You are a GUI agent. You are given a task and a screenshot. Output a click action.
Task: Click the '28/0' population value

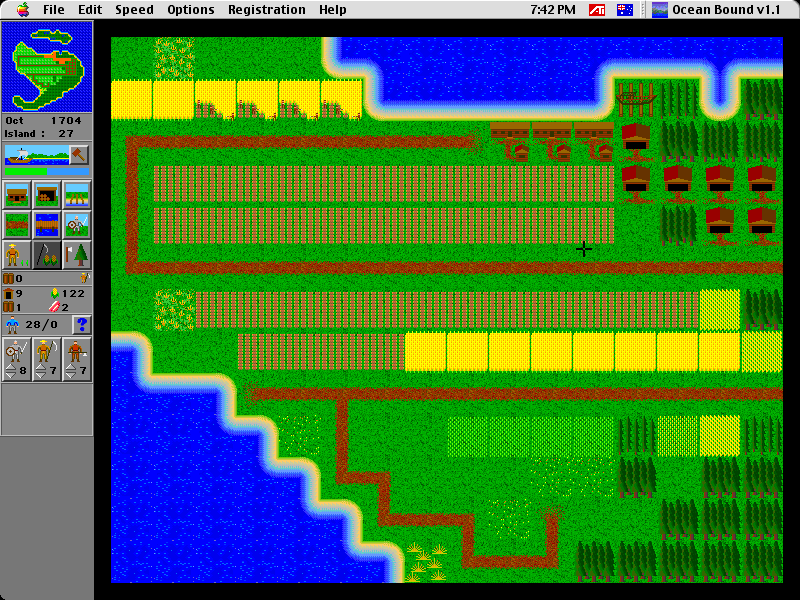pyautogui.click(x=41, y=324)
